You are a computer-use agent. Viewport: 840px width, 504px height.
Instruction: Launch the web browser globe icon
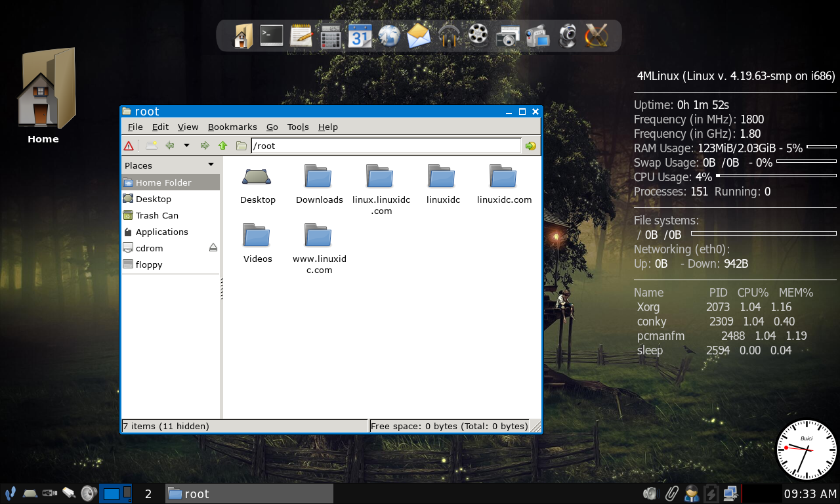389,35
